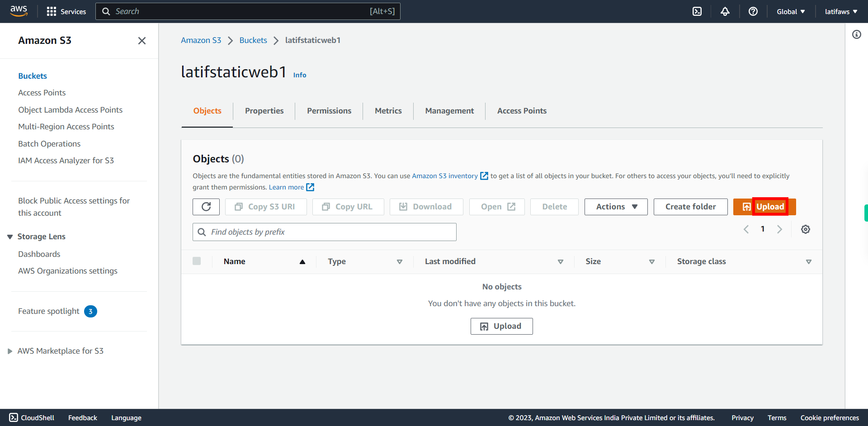Go to next page of objects
This screenshot has width=868, height=426.
[779, 229]
